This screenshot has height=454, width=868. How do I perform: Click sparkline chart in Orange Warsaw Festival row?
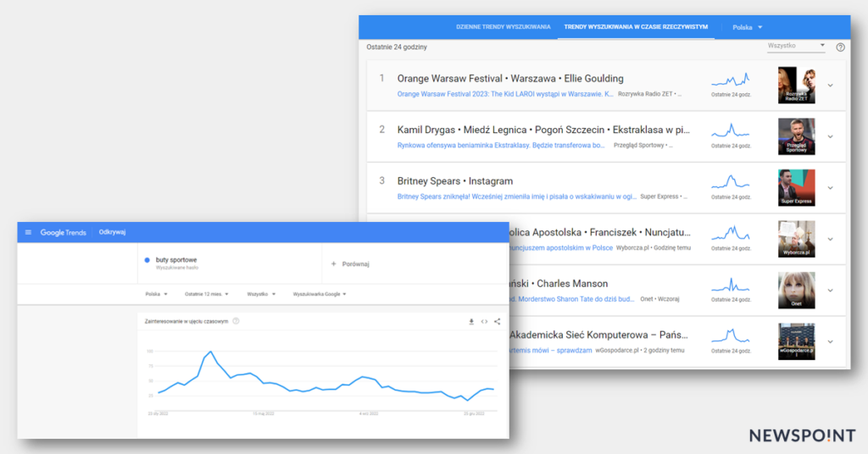point(731,80)
